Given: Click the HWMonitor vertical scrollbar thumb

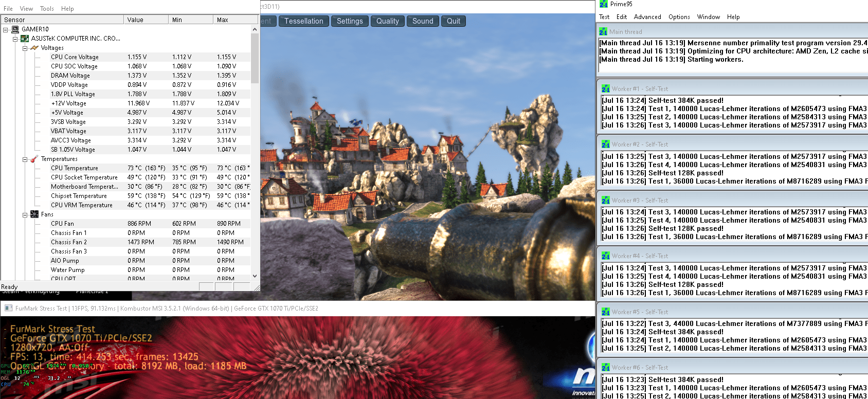Looking at the screenshot, I should (x=255, y=58).
